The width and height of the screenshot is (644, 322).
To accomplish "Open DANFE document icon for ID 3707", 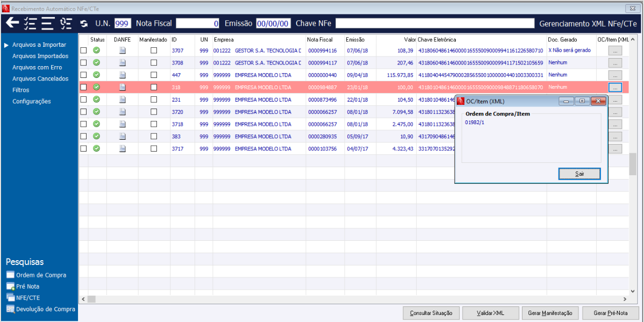I will coord(123,51).
